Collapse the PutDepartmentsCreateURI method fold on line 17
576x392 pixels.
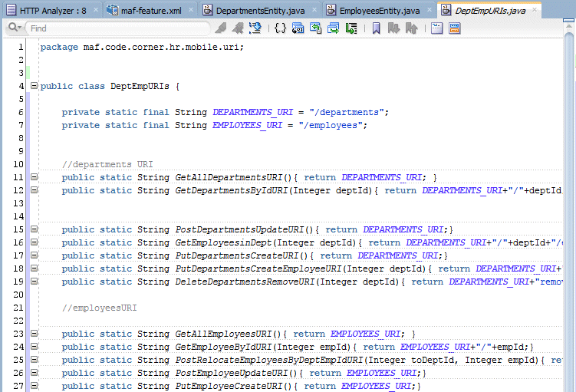click(34, 255)
